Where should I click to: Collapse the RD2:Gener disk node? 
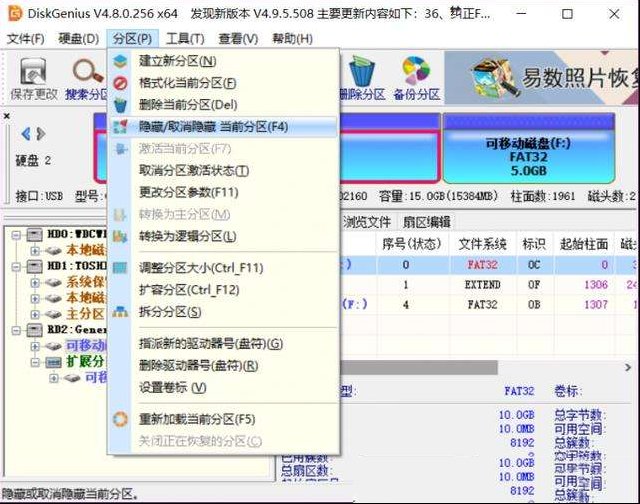point(16,330)
